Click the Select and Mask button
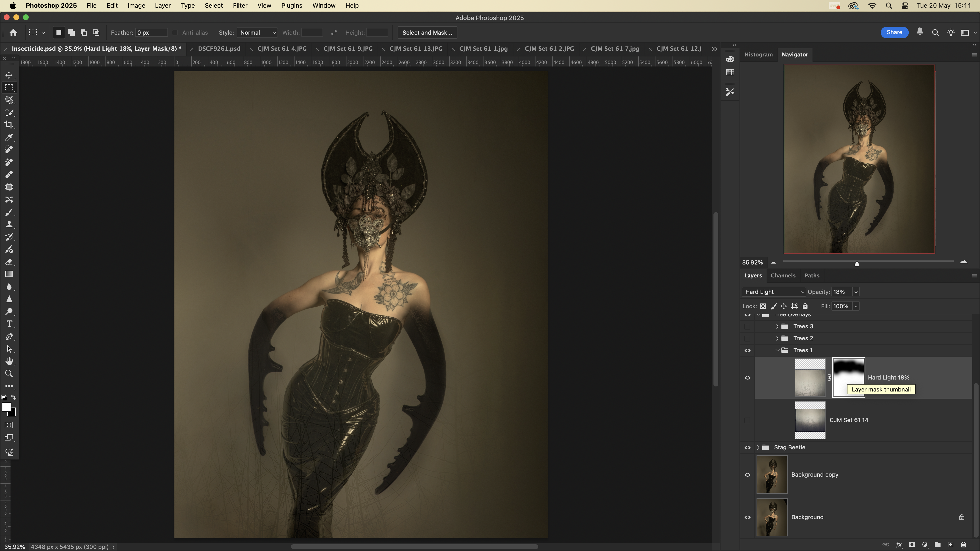The height and width of the screenshot is (551, 980). [427, 33]
